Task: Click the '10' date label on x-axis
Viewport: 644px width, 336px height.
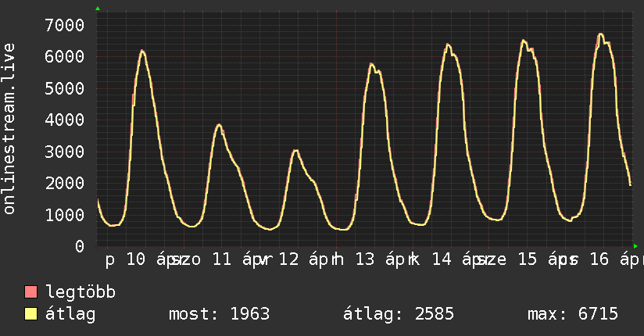Action: pyautogui.click(x=135, y=259)
